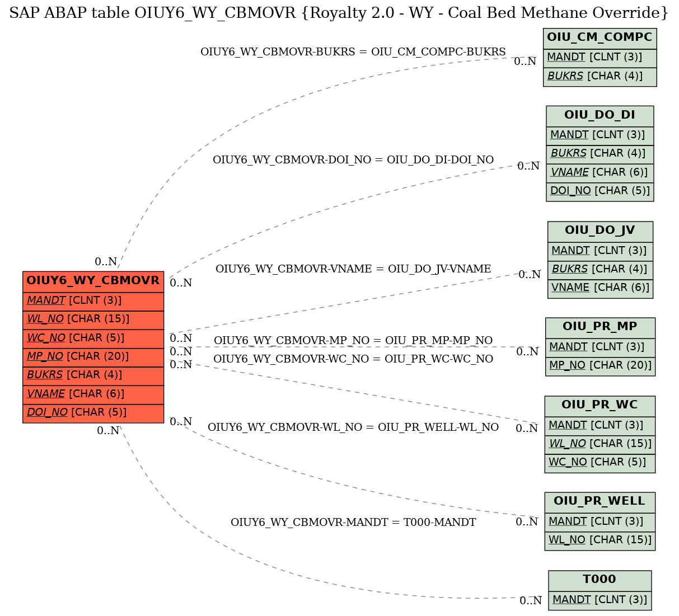Screen dimensions: 679x616
Task: Select MP_NO [CHAR (20)] in OIUY6_WY_CBMOVR
Action: 93,357
